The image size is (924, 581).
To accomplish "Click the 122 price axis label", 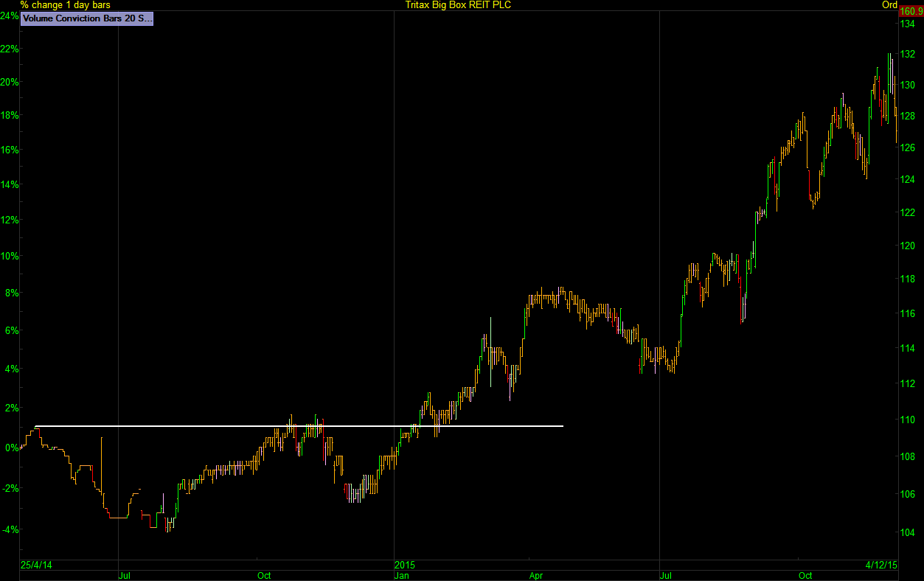I will [907, 212].
